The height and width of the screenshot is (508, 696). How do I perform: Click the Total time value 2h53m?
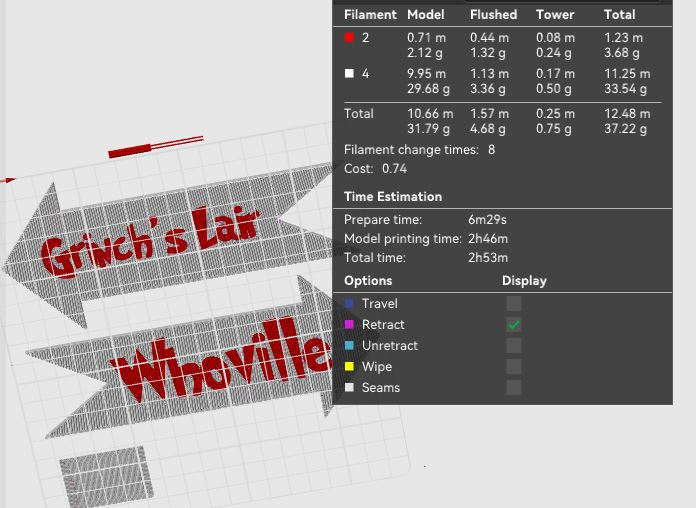click(x=488, y=258)
